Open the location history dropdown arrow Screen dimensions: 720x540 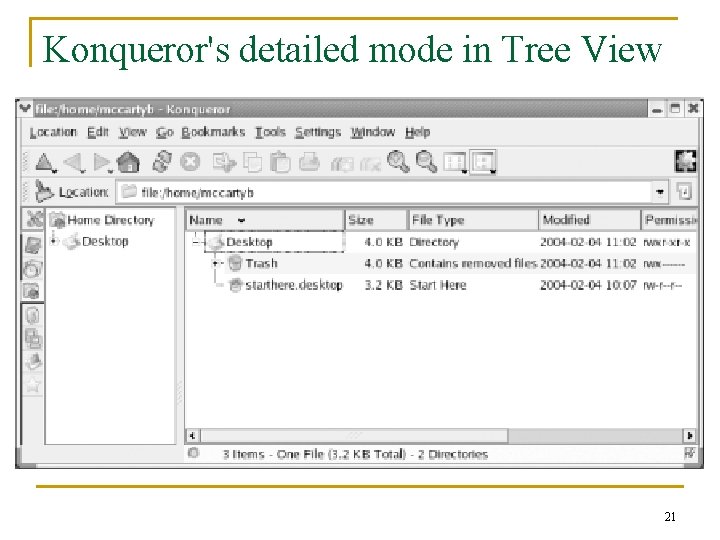(659, 192)
